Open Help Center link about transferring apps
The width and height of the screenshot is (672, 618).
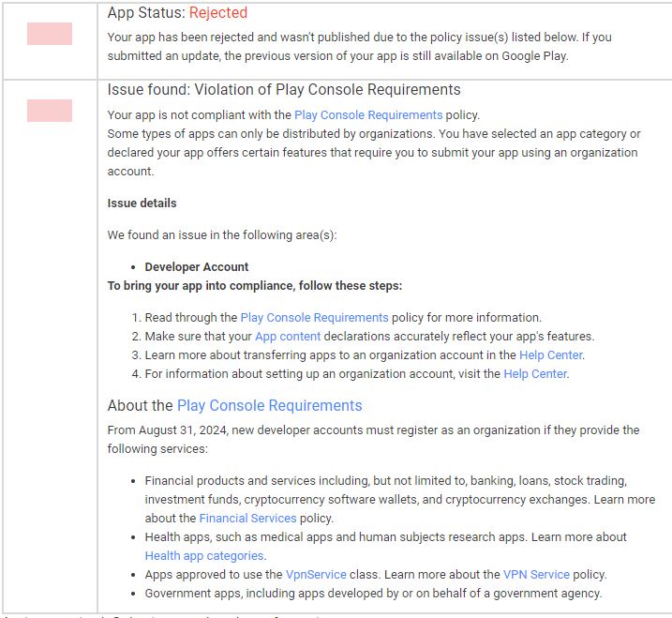[x=551, y=355]
